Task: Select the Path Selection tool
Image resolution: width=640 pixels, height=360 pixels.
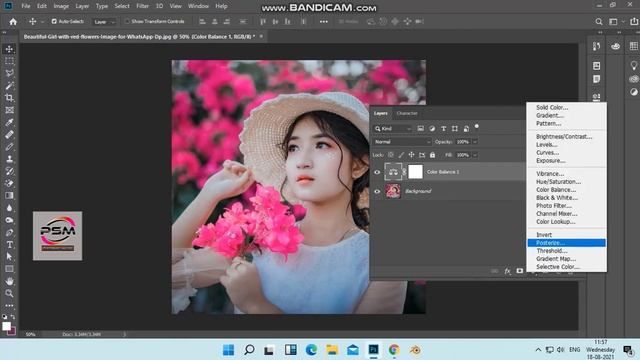Action: click(9, 257)
